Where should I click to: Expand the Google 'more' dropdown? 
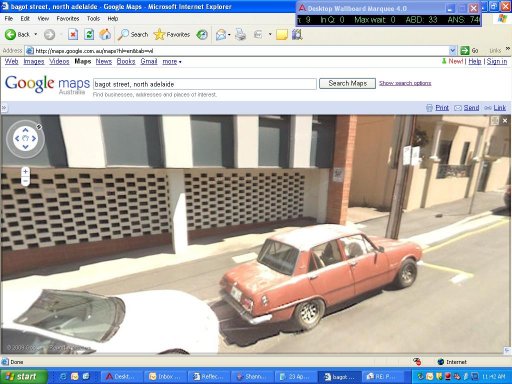pyautogui.click(x=172, y=62)
